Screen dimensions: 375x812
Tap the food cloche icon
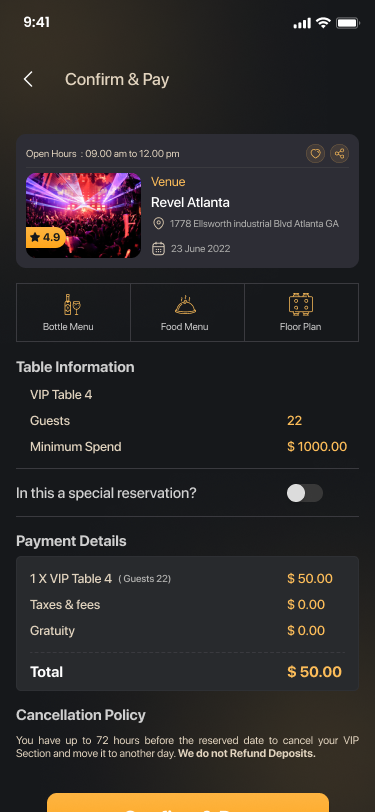[x=185, y=305]
